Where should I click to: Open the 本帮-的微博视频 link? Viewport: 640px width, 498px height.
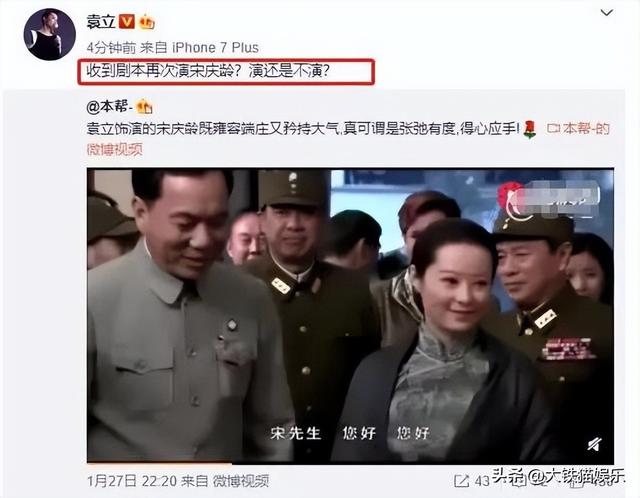coord(348,139)
